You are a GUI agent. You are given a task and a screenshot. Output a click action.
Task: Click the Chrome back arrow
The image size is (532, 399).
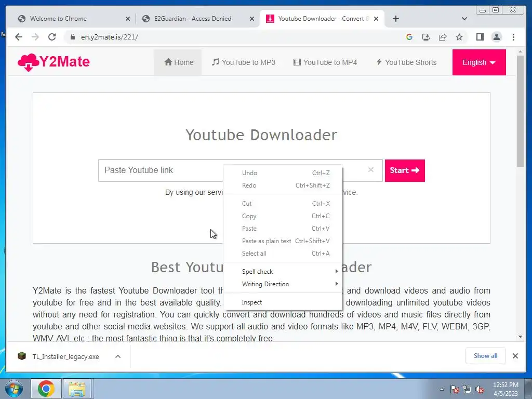click(x=19, y=37)
